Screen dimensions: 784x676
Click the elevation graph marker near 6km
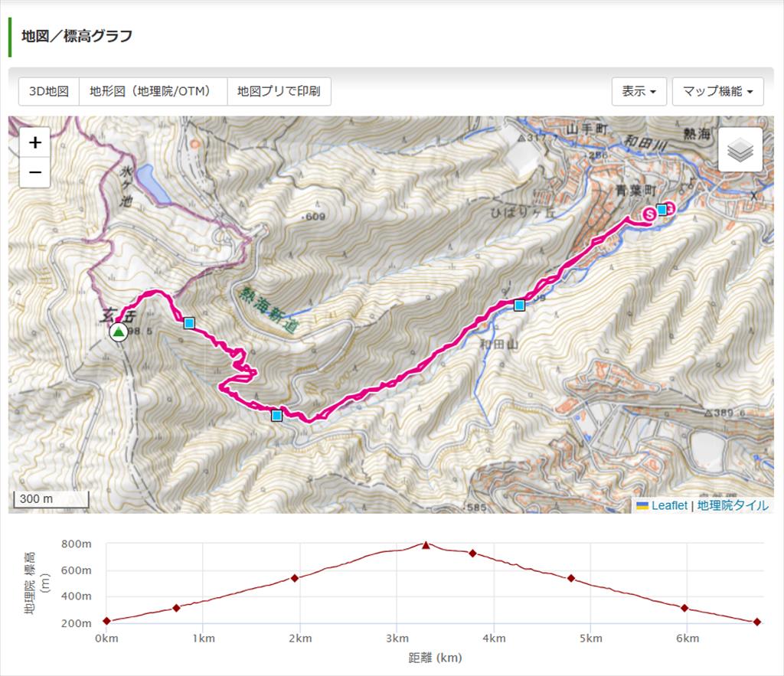pyautogui.click(x=684, y=608)
